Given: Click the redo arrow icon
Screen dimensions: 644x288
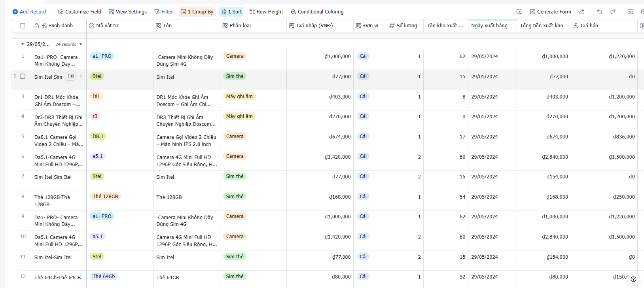Looking at the screenshot, I should click(x=613, y=12).
